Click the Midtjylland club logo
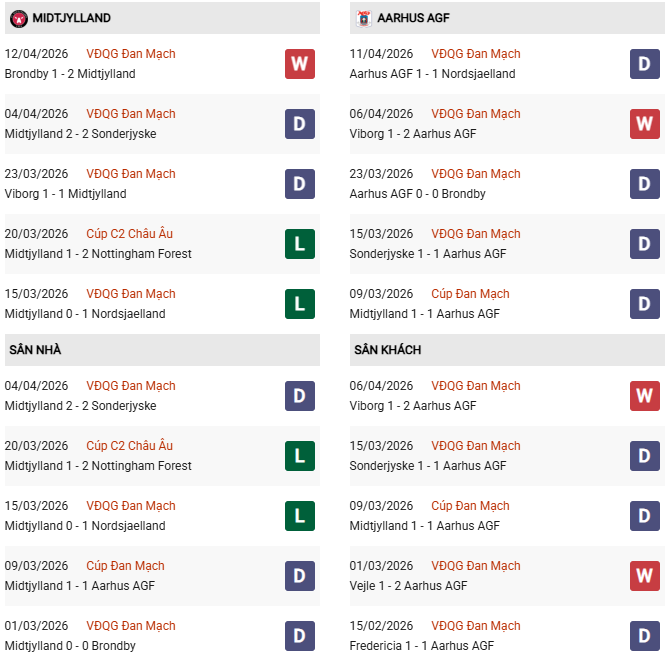Screen dimensions: 666x659 [x=18, y=18]
